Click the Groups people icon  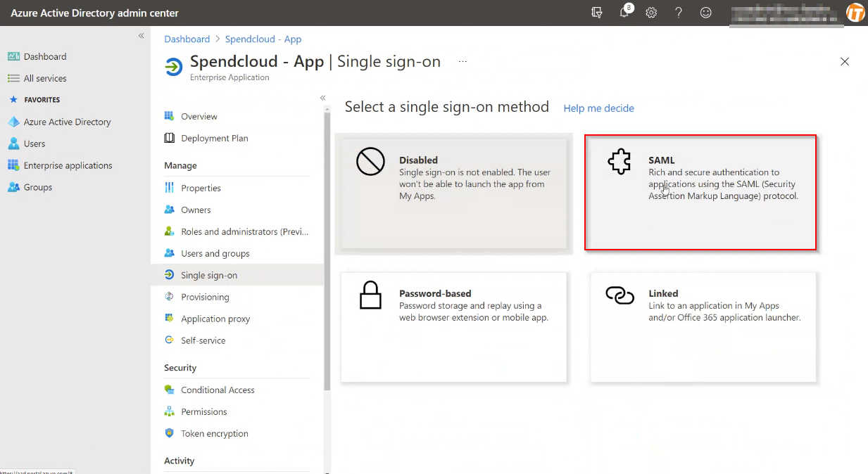(x=13, y=187)
